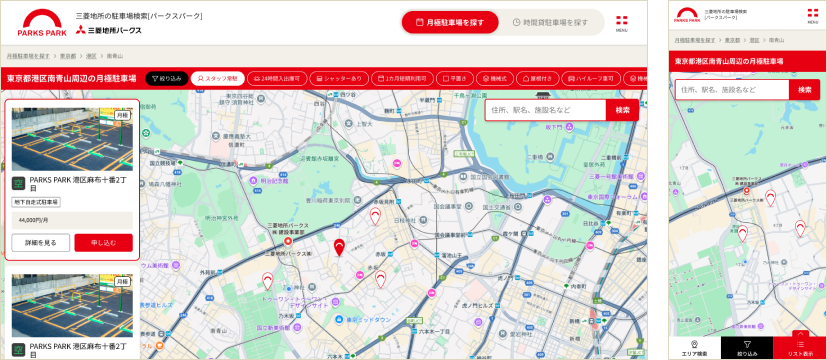Click the topmost parking pin in mobile map
The width and height of the screenshot is (827, 360).
click(x=771, y=198)
